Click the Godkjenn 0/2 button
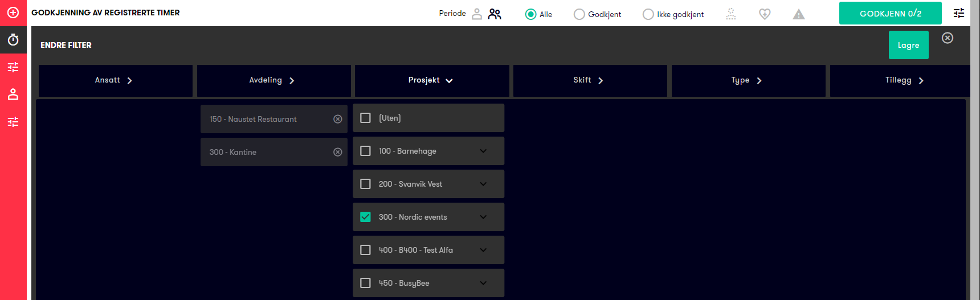 click(x=890, y=14)
